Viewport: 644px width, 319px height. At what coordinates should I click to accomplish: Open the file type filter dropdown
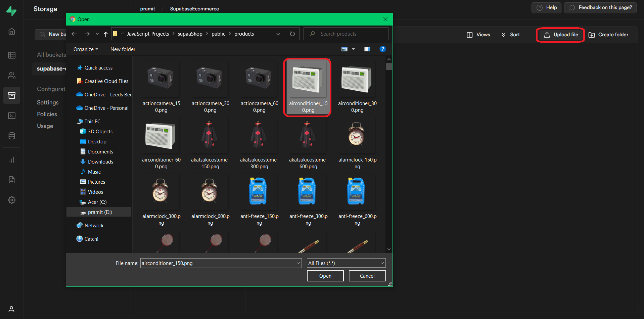click(x=346, y=263)
